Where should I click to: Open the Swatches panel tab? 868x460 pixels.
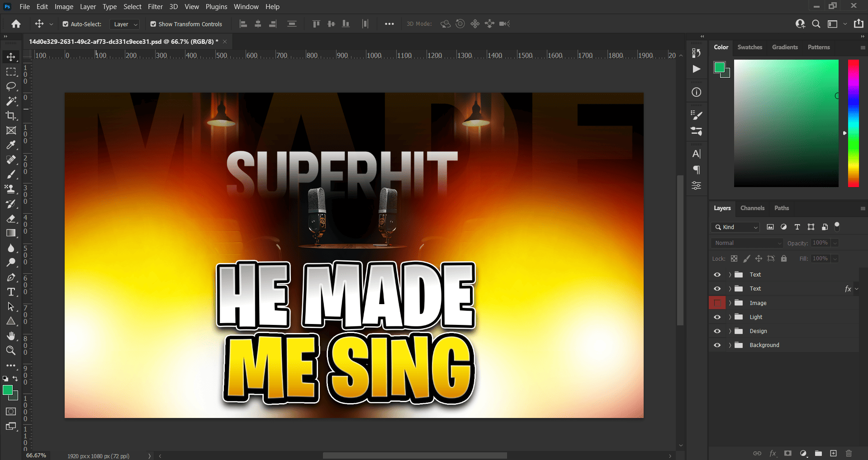[749, 47]
